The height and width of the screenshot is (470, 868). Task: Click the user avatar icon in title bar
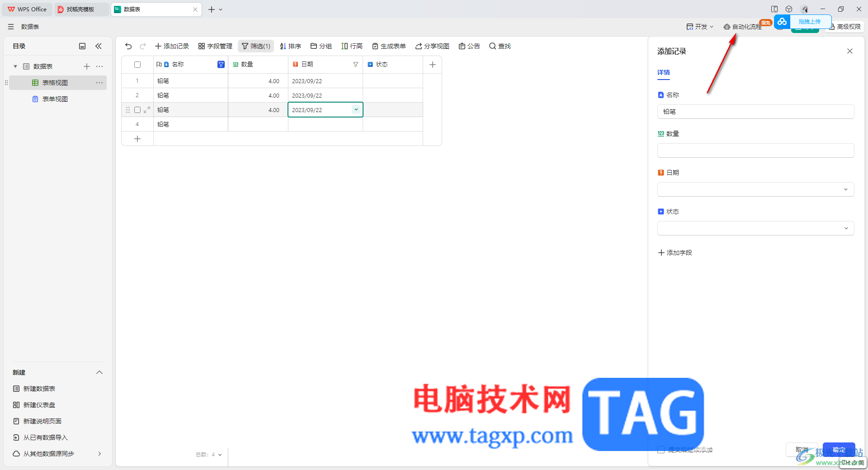[805, 9]
